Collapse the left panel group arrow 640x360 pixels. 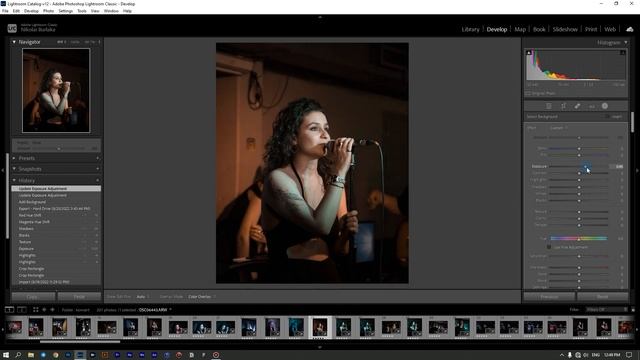[2, 170]
